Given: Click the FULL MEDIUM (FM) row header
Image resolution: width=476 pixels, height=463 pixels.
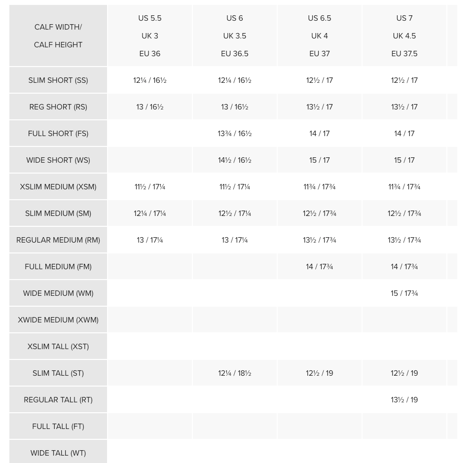Looking at the screenshot, I should click(x=58, y=267).
